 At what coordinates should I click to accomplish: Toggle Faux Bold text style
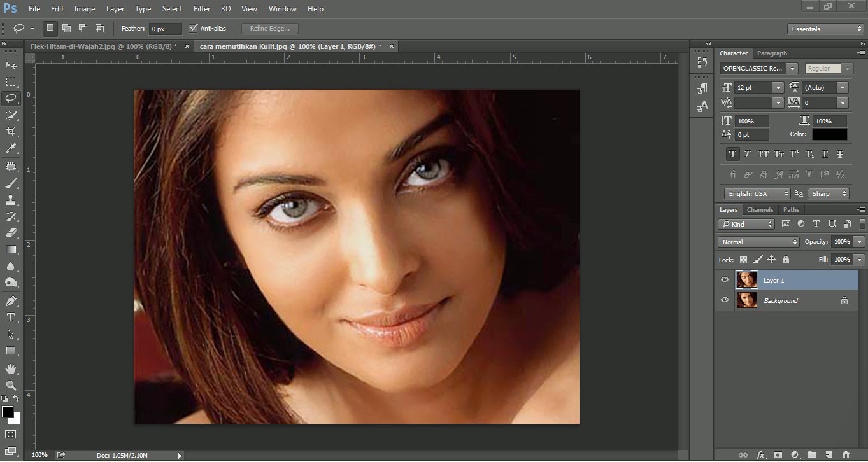(x=732, y=154)
